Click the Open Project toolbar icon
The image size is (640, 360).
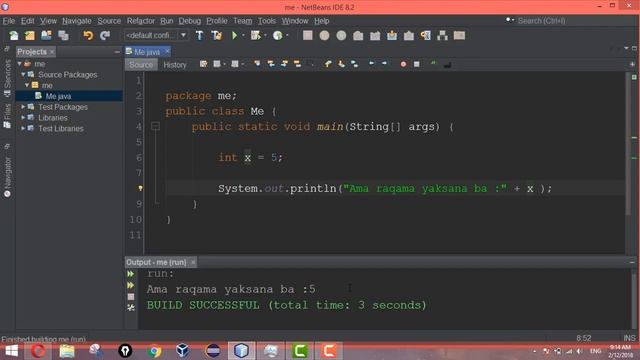[46, 36]
